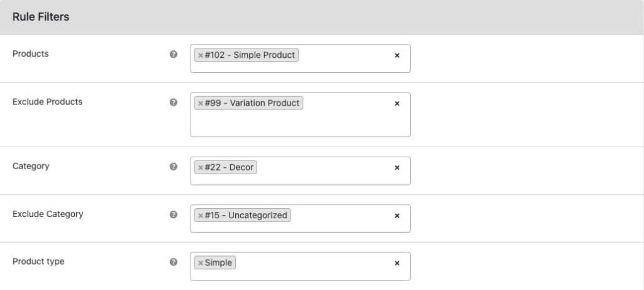Remove the #22 - Decor tag
644x290 pixels.
[201, 168]
